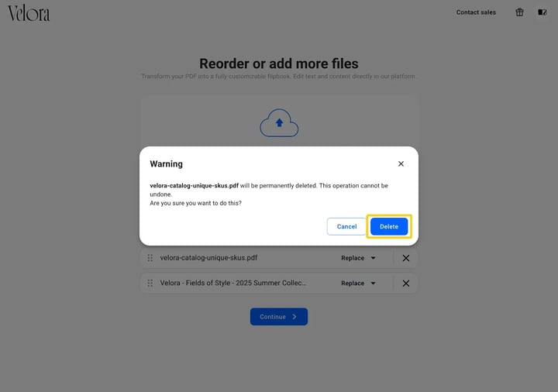The height and width of the screenshot is (392, 558).
Task: Click the Velora logo
Action: pos(29,13)
